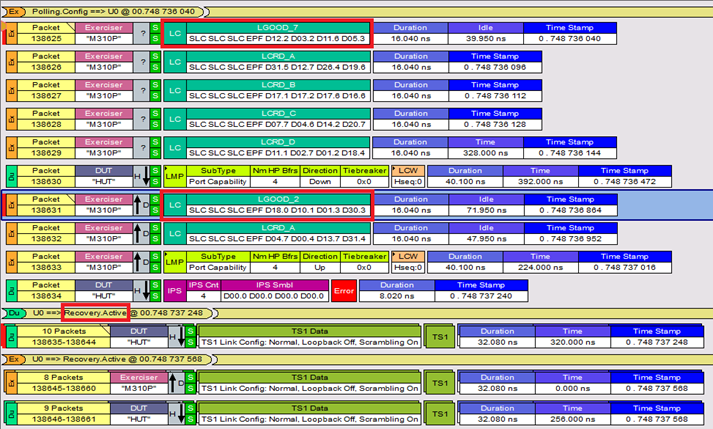Click the DUT "HUT" cell on packet 138630

click(104, 177)
